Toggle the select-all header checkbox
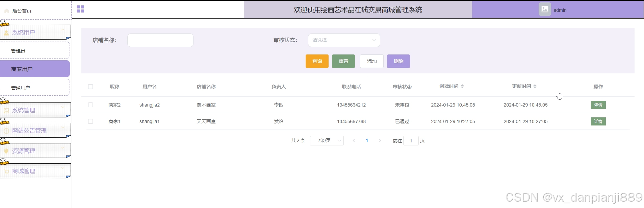The width and height of the screenshot is (644, 208). click(x=91, y=87)
